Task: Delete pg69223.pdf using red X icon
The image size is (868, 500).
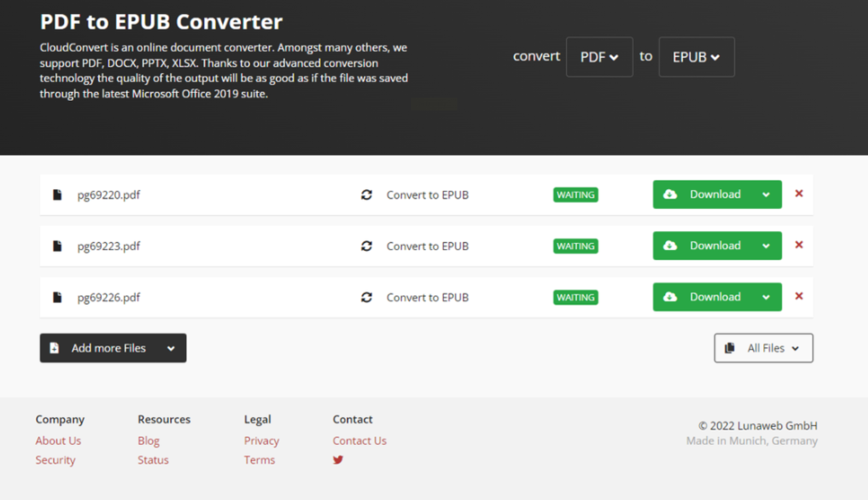Action: 799,245
